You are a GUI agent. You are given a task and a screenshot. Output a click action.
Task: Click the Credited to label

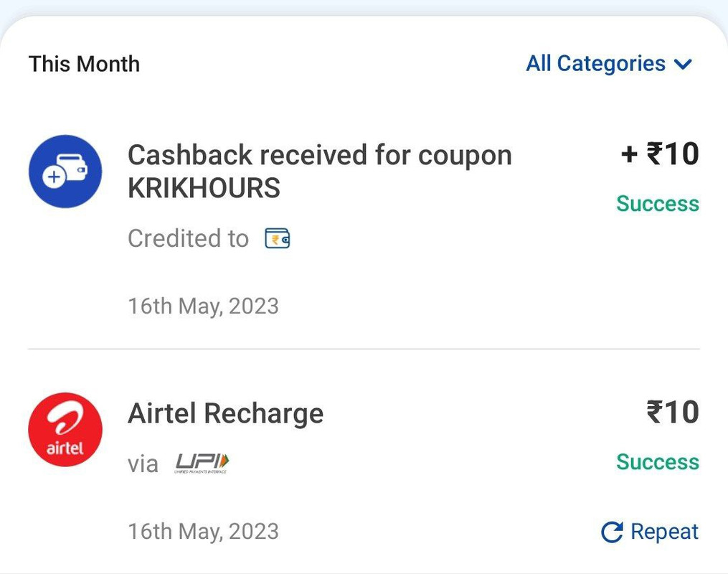coord(188,239)
